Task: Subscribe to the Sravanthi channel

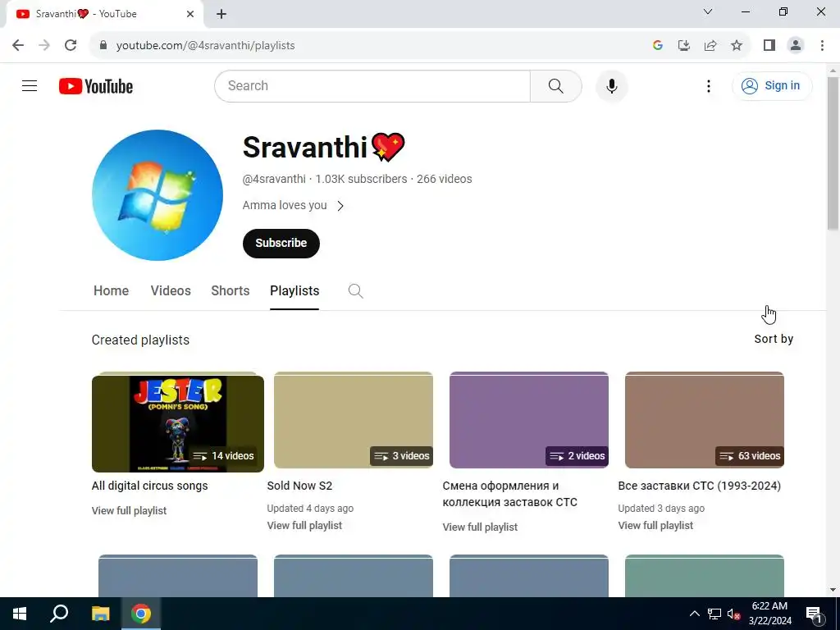Action: coord(281,243)
